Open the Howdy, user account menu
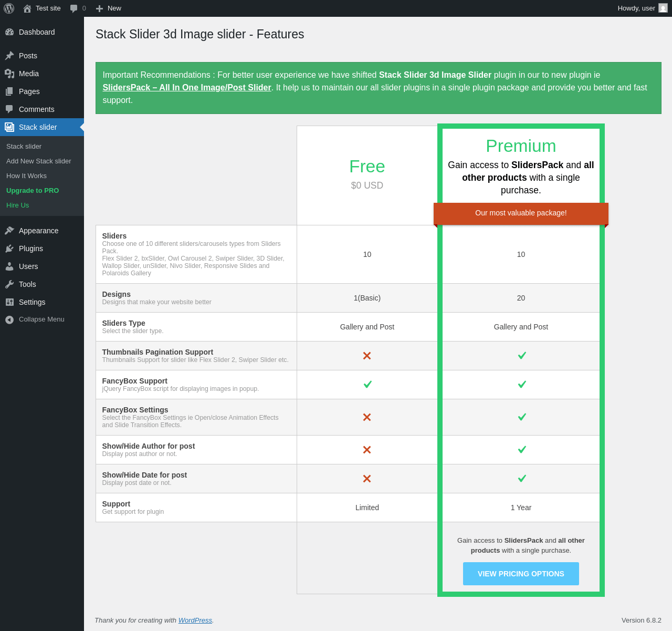The height and width of the screenshot is (631, 672). click(643, 8)
